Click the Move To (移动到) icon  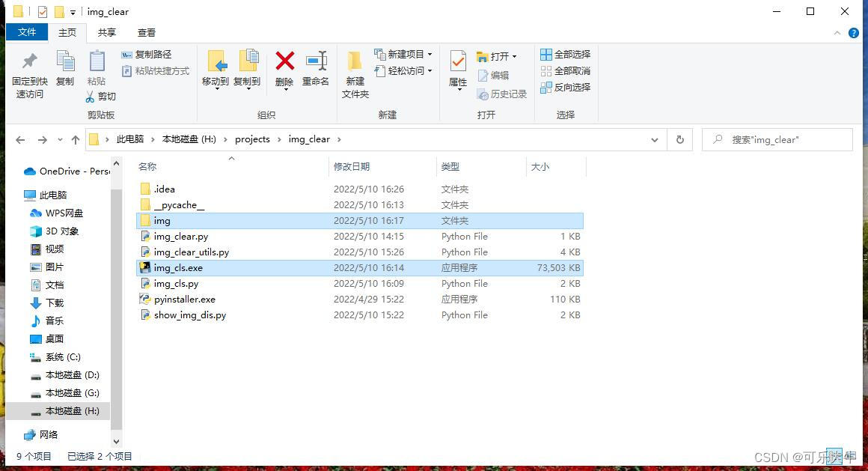tap(216, 63)
